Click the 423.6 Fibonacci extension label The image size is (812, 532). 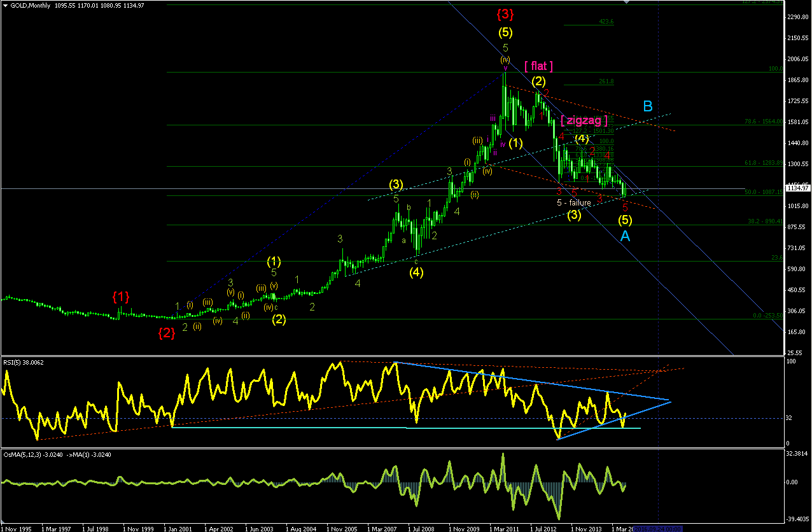click(x=606, y=22)
